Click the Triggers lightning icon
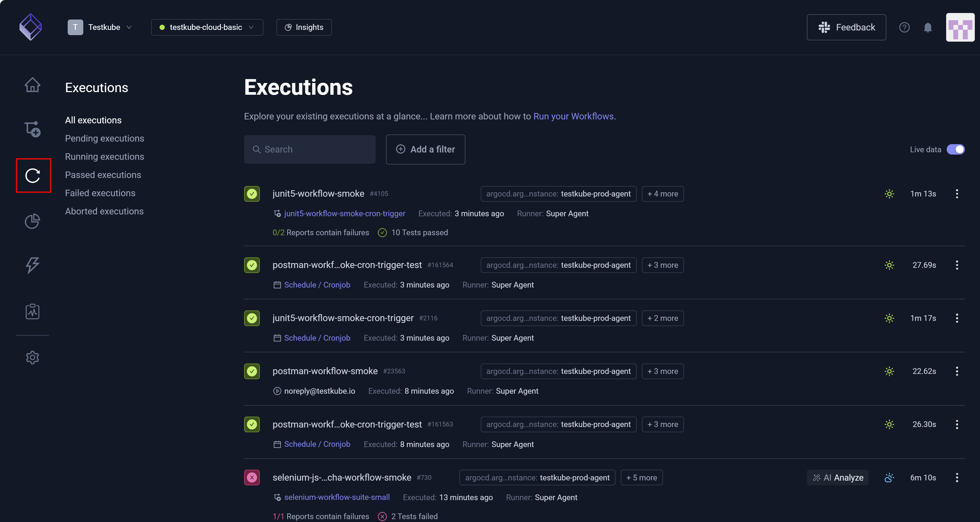The height and width of the screenshot is (522, 980). 33,265
